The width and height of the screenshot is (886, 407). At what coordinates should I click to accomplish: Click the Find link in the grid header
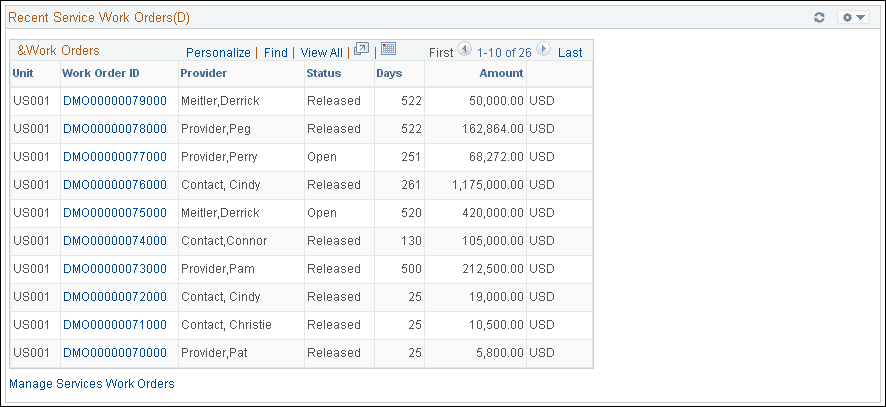276,53
